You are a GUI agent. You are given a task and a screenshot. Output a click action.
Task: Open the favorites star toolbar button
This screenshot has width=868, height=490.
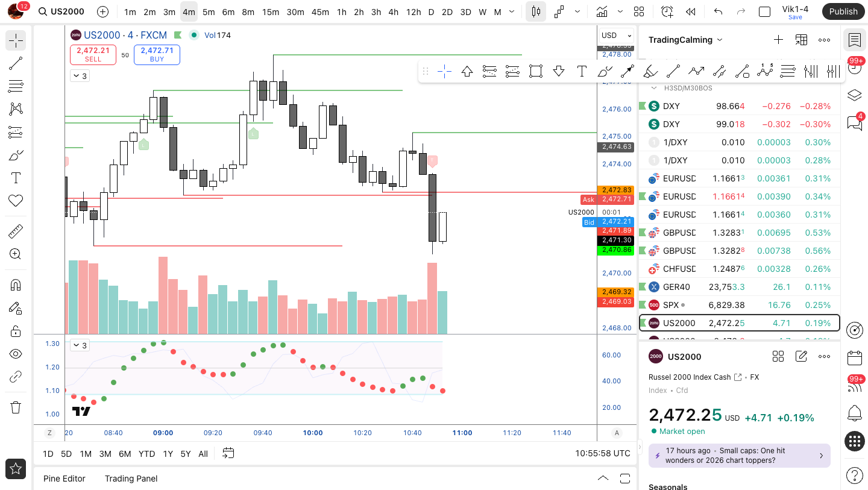(x=16, y=468)
